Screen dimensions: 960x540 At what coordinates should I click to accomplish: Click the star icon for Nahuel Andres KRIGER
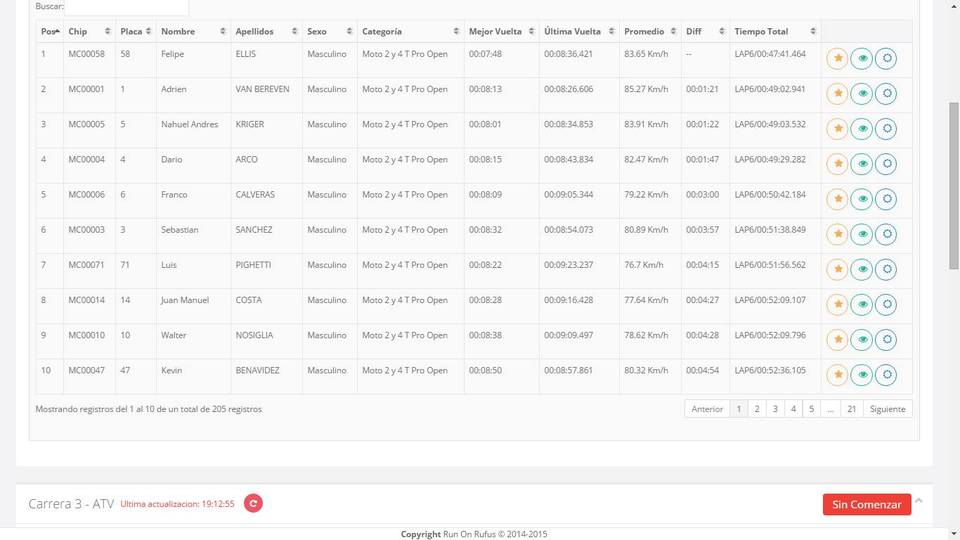[837, 129]
